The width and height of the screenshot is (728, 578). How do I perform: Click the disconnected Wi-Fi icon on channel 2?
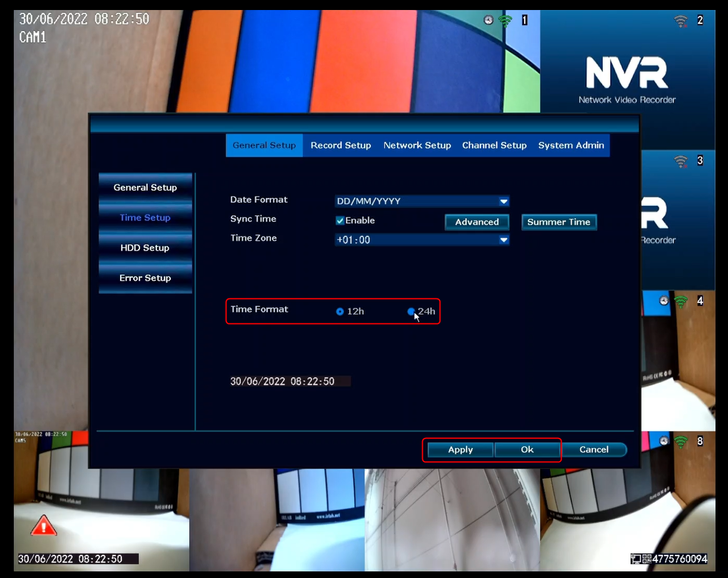tap(680, 21)
